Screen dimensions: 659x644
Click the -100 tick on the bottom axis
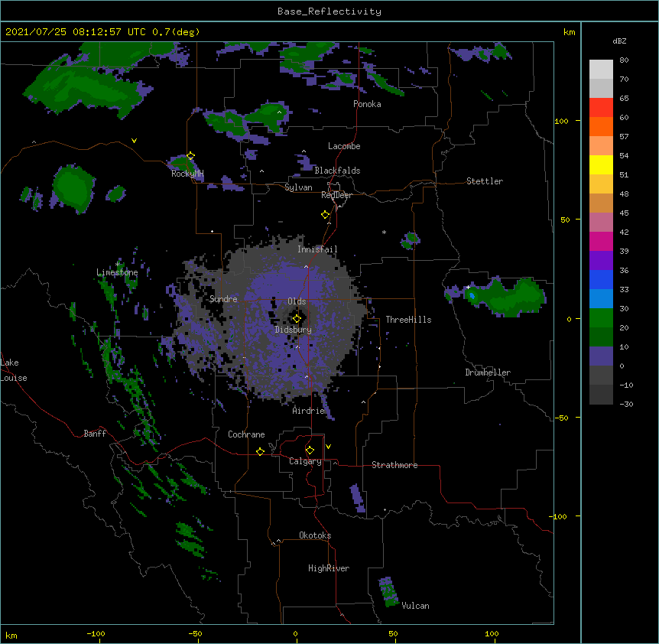coord(96,633)
